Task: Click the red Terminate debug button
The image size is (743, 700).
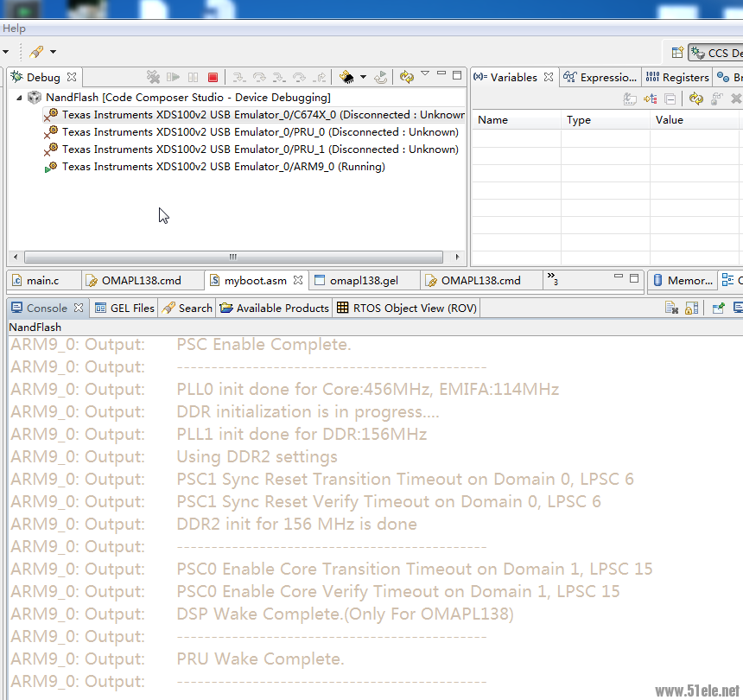Action: point(213,78)
